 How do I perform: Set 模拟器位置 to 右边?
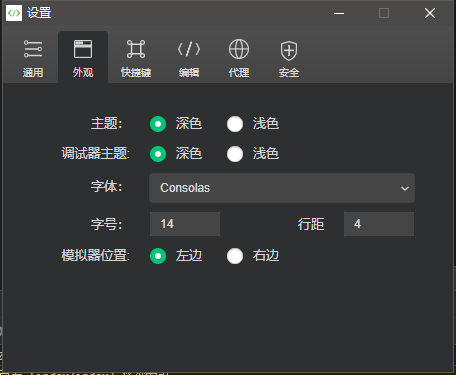(235, 256)
